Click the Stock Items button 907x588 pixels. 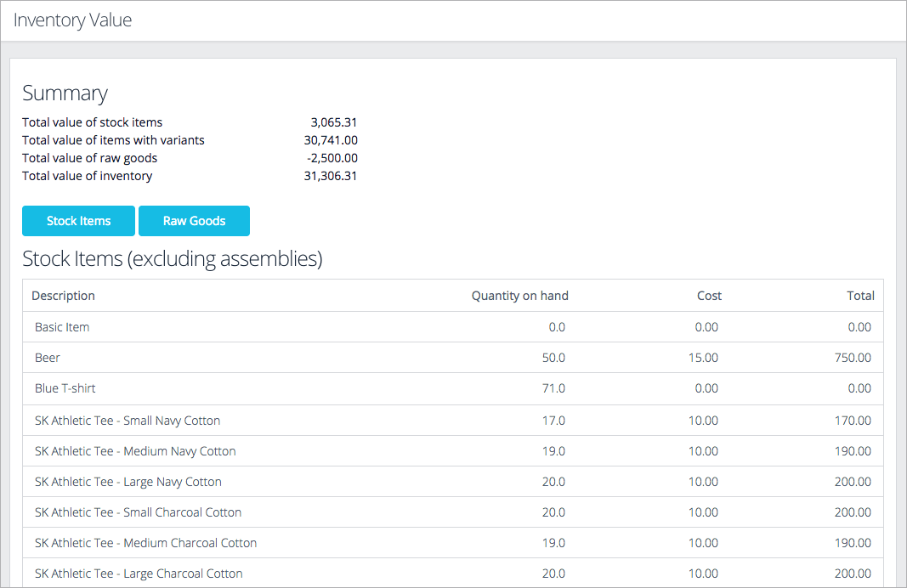[x=78, y=221]
